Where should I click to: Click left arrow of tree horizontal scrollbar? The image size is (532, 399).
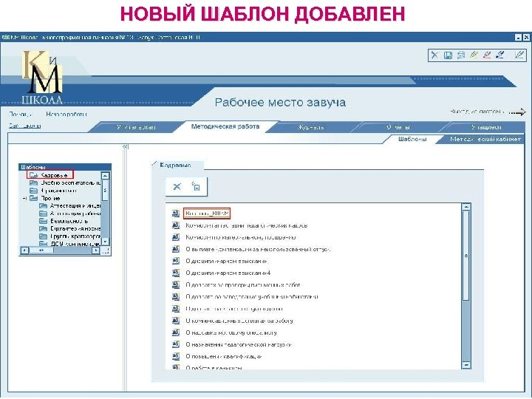coord(24,250)
